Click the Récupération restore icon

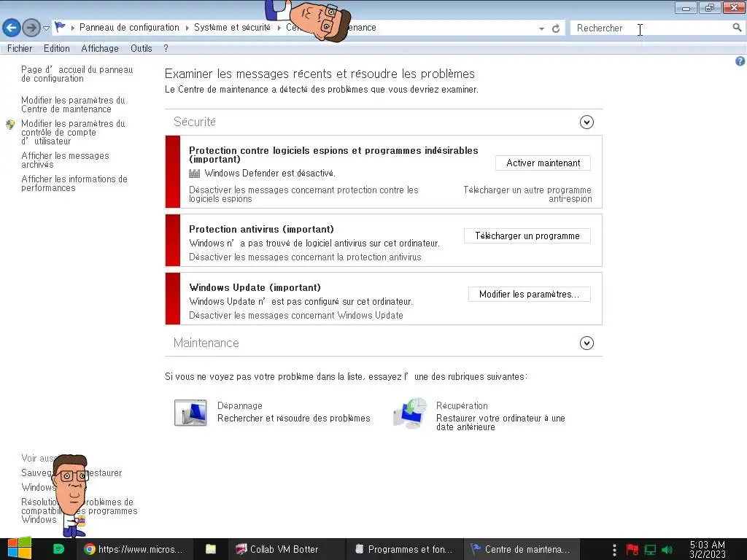pyautogui.click(x=410, y=413)
